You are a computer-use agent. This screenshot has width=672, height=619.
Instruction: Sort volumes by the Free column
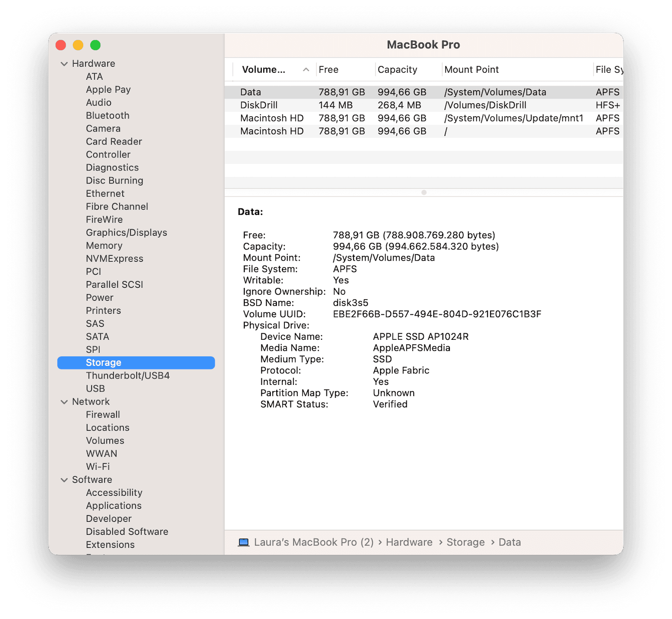click(328, 69)
